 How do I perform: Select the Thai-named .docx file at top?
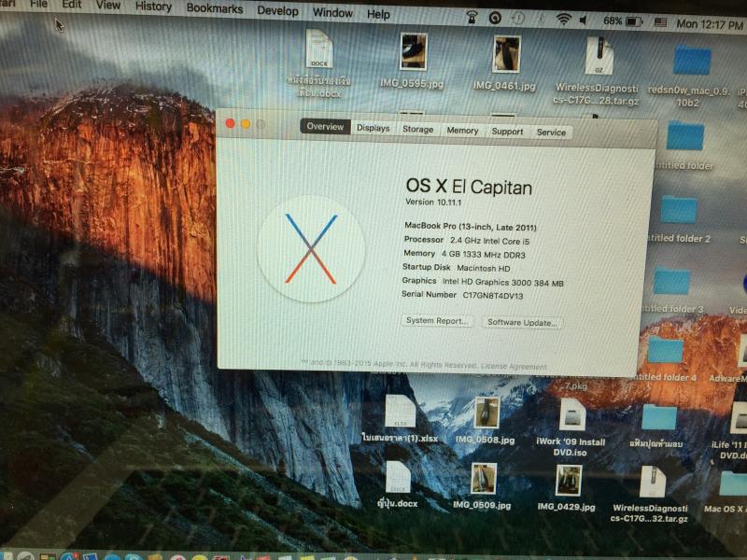click(319, 49)
